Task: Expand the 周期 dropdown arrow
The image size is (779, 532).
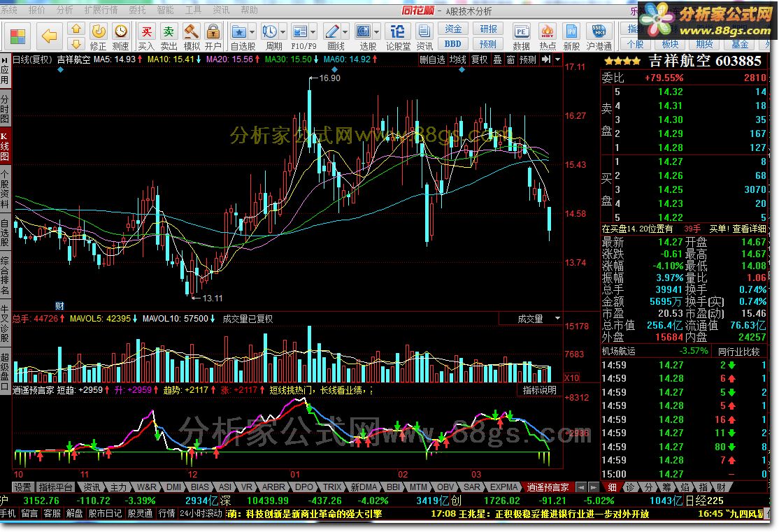Action: coord(283,31)
